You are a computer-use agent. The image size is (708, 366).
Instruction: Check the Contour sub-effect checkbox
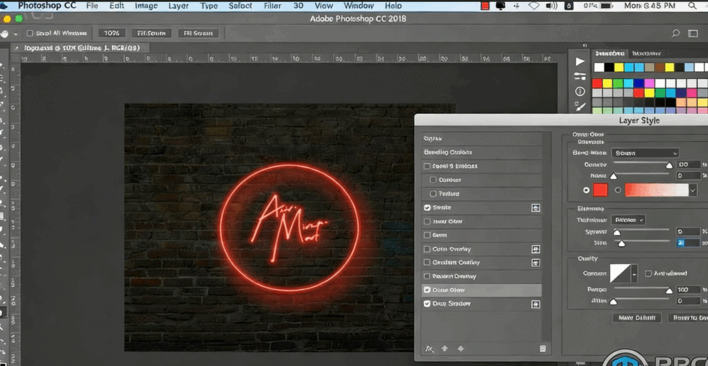coord(433,180)
